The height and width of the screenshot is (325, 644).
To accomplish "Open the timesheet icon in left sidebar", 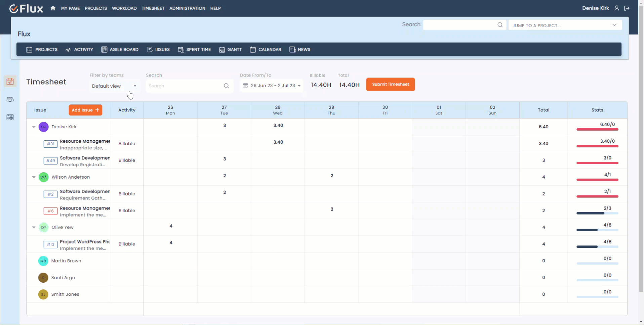I will point(10,82).
